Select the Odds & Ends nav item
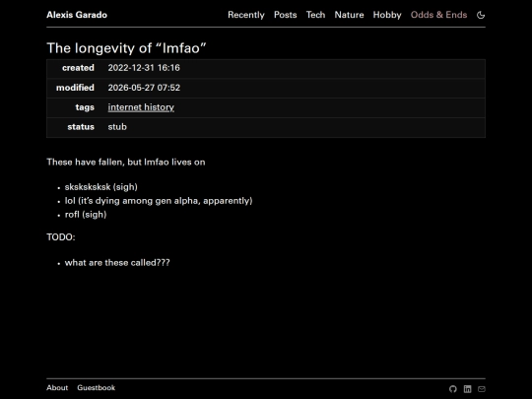The height and width of the screenshot is (399, 532). point(438,15)
